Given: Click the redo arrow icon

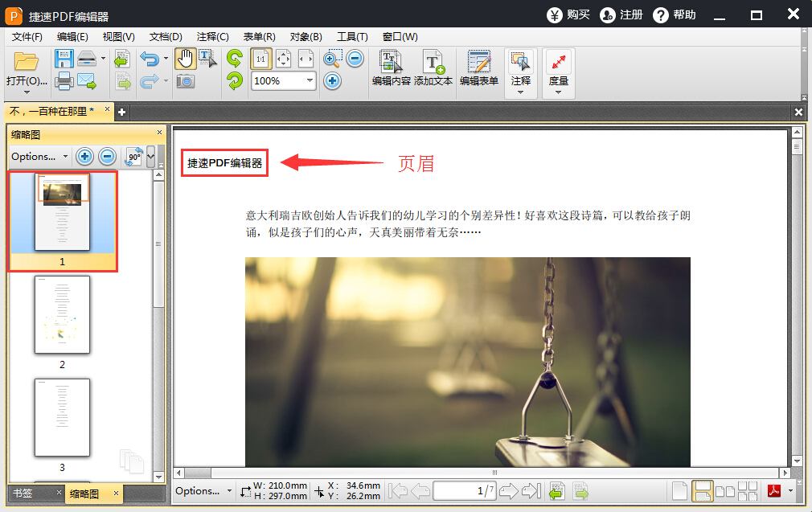Looking at the screenshot, I should click(150, 81).
